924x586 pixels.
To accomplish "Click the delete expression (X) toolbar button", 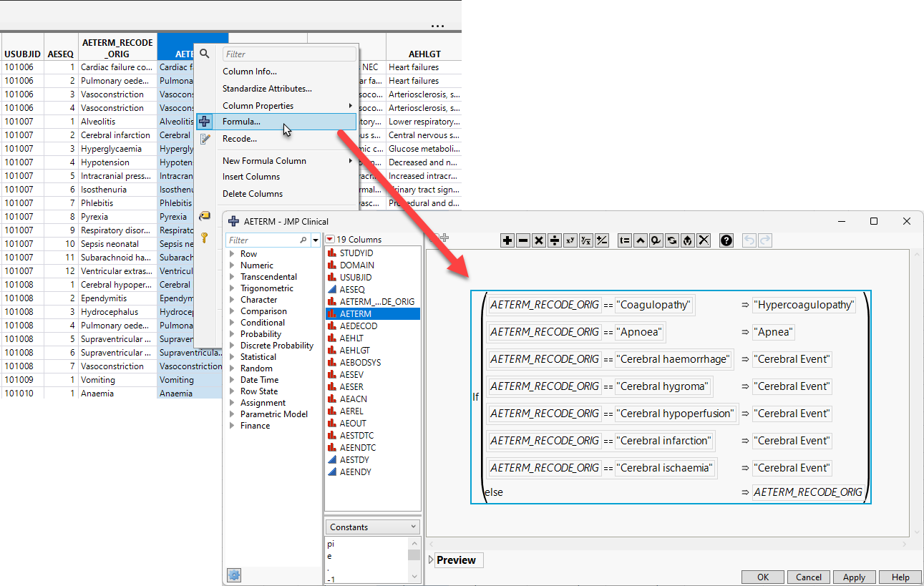I will click(x=704, y=240).
